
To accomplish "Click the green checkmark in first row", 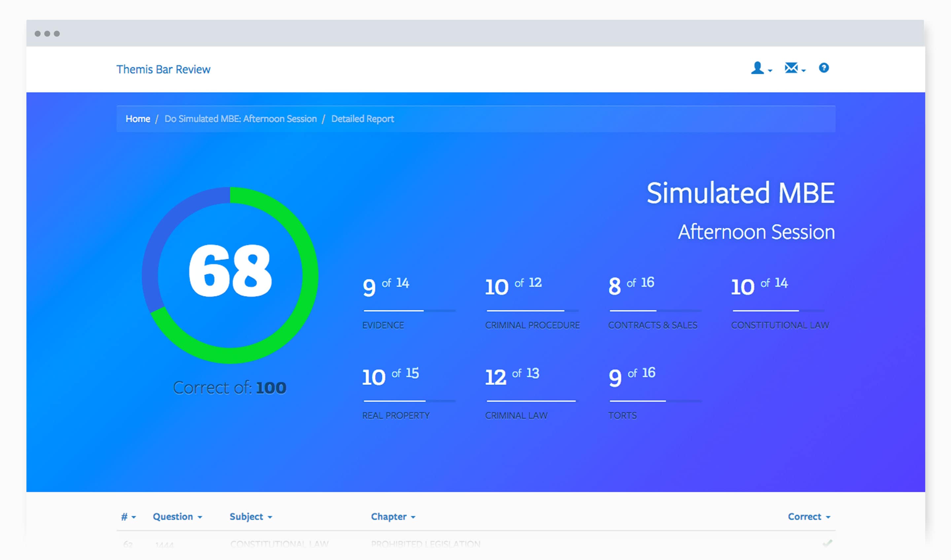I will pos(827,543).
